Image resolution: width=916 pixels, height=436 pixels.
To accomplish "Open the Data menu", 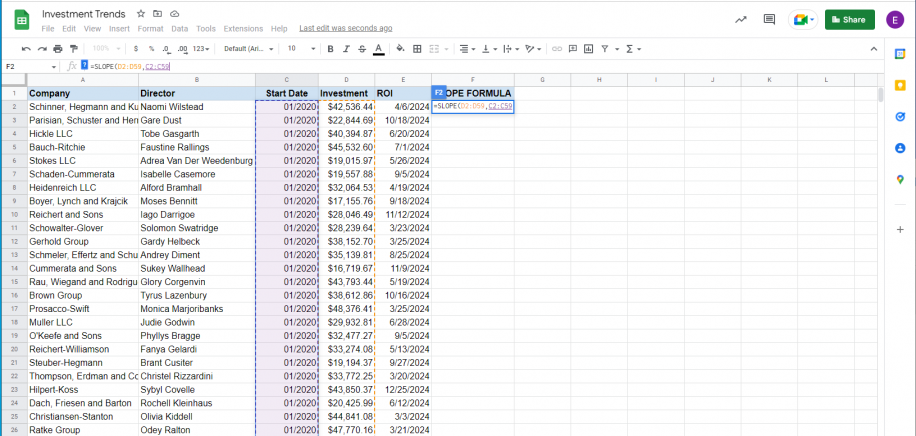I will point(179,28).
